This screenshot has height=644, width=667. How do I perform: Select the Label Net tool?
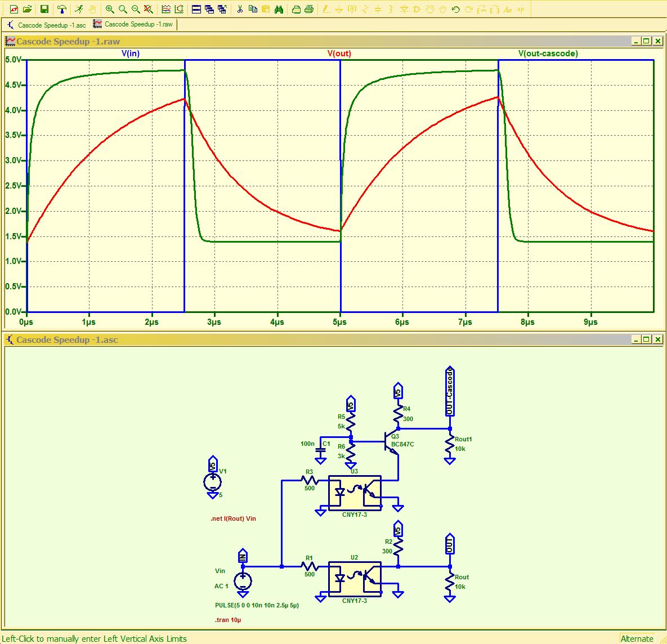(x=352, y=9)
